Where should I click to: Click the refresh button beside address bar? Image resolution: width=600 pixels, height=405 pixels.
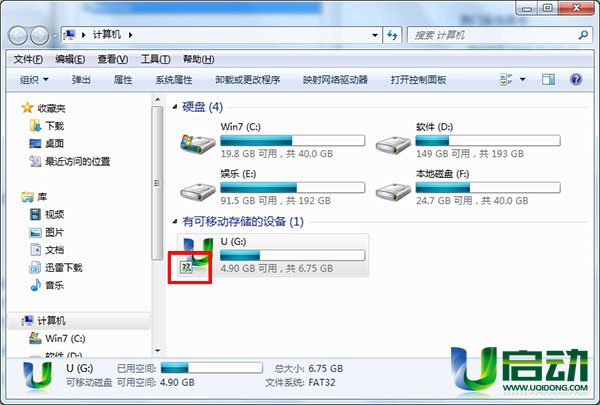[392, 35]
